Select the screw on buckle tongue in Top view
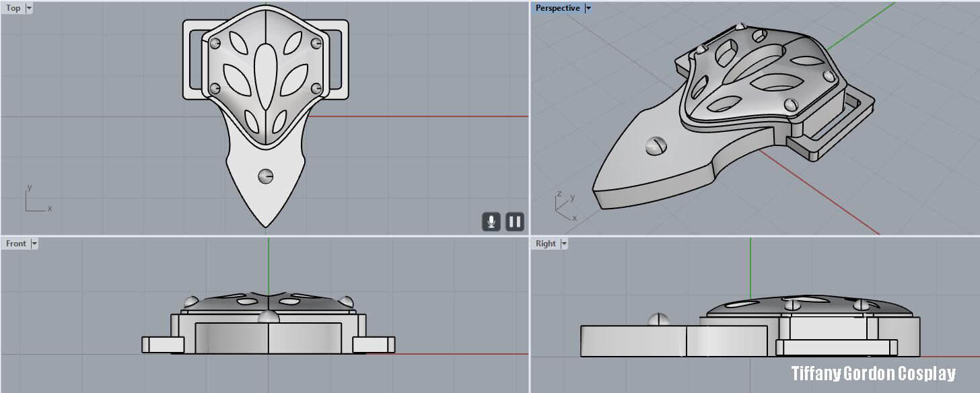This screenshot has width=980, height=393. (x=266, y=176)
